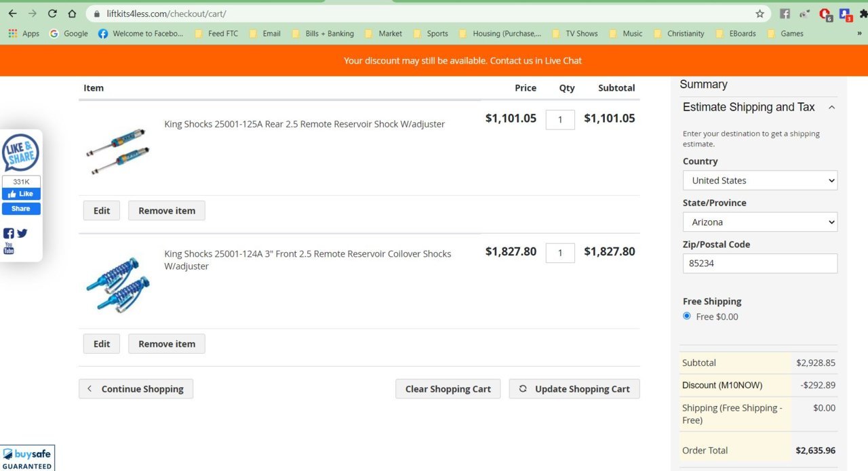The width and height of the screenshot is (868, 471).
Task: Open the browser home icon
Action: [72, 14]
